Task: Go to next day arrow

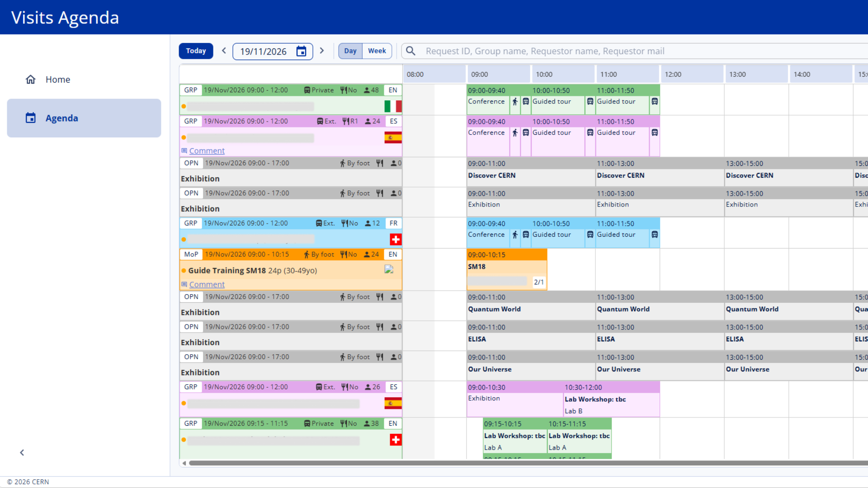Action: pyautogui.click(x=322, y=51)
